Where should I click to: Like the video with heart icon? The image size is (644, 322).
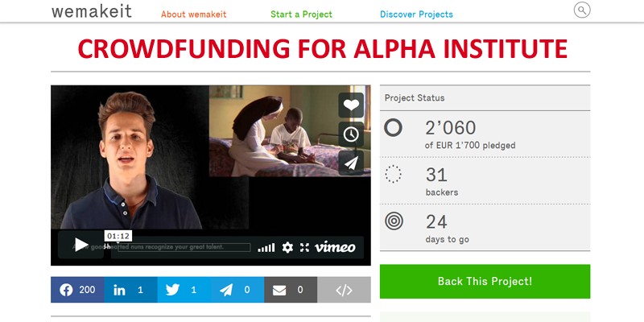coord(351,105)
